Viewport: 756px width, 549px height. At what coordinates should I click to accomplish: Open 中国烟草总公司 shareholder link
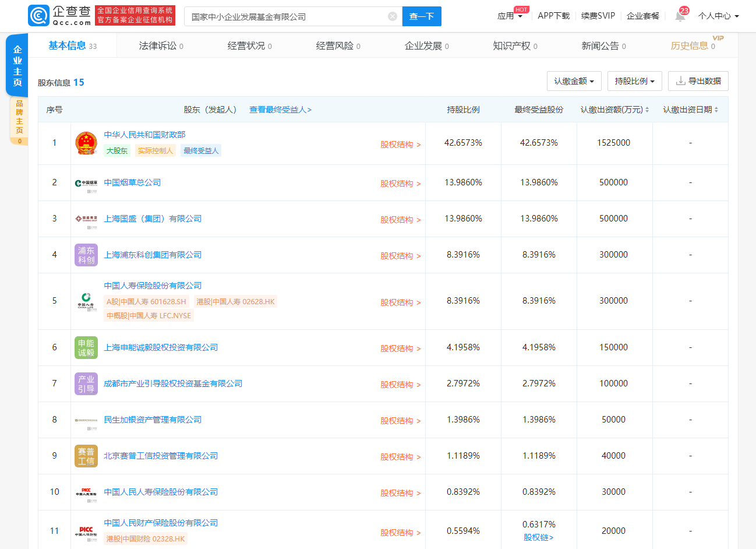click(132, 182)
